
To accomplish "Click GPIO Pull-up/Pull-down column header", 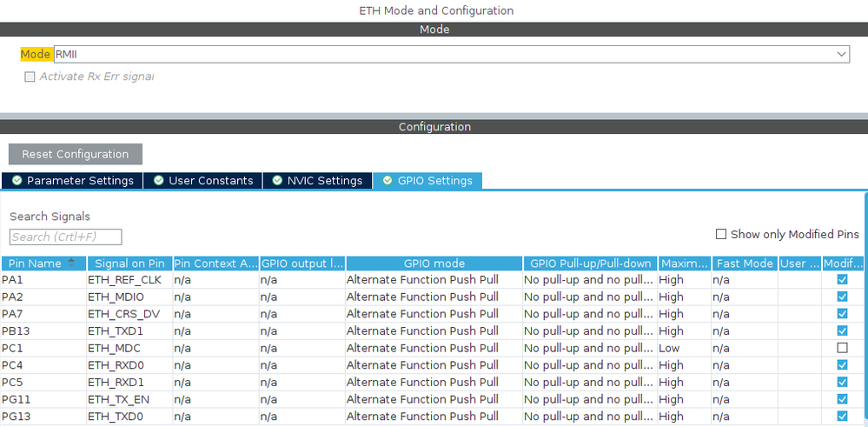I will pyautogui.click(x=590, y=264).
